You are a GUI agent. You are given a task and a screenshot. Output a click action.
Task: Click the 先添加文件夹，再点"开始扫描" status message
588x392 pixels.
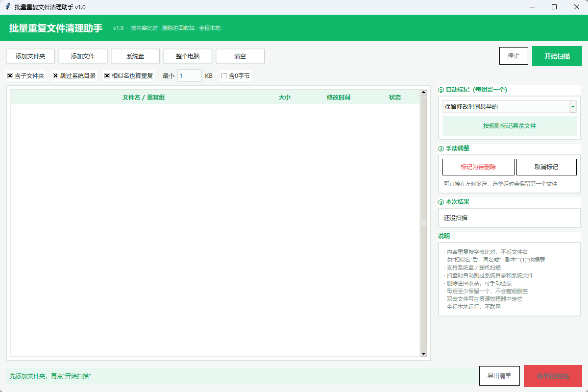point(50,376)
